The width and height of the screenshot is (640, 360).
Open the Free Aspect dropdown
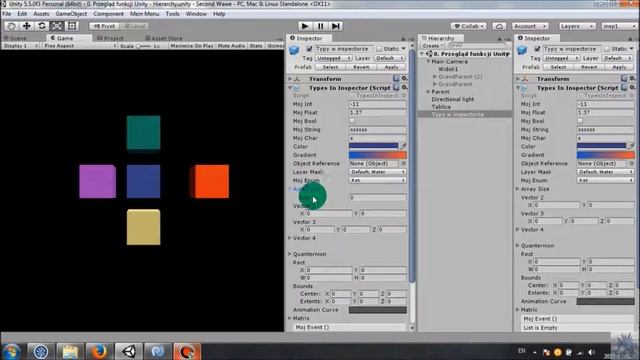pyautogui.click(x=80, y=46)
